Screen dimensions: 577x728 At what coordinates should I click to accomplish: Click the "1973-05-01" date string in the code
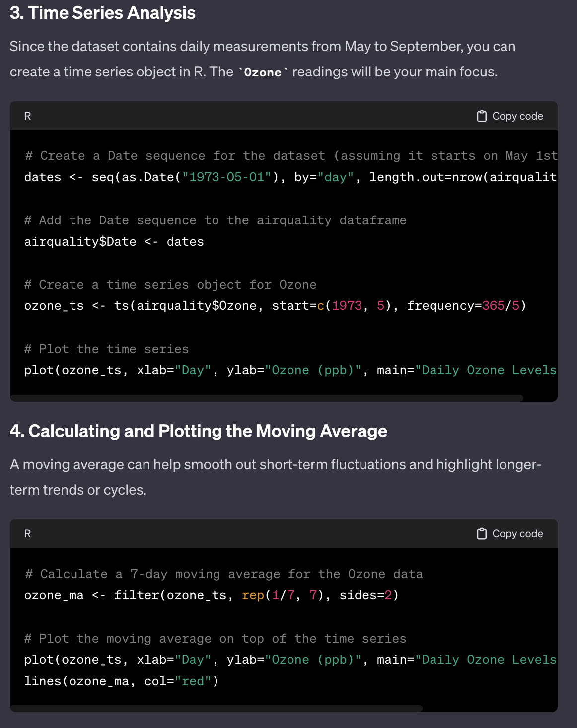click(227, 177)
